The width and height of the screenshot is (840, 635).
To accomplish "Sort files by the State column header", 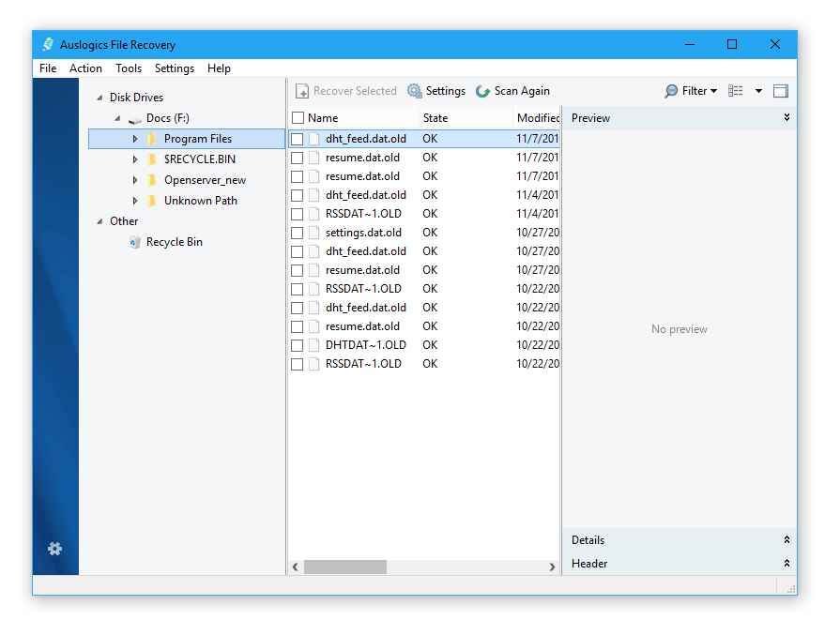I will [x=466, y=118].
